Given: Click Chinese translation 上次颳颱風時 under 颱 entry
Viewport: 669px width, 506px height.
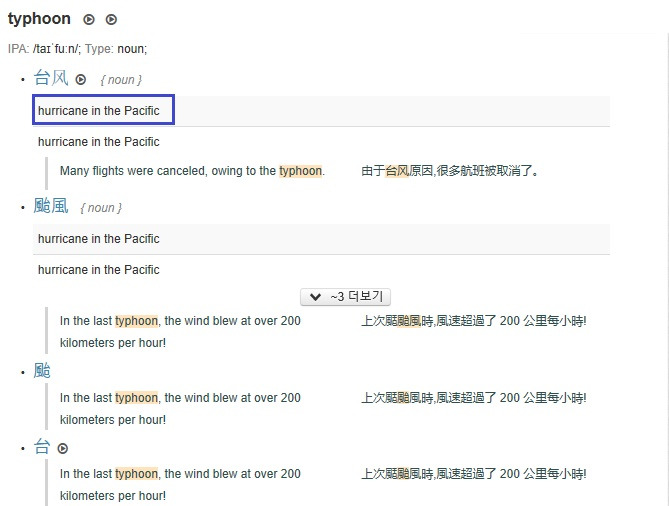Looking at the screenshot, I should [x=474, y=398].
